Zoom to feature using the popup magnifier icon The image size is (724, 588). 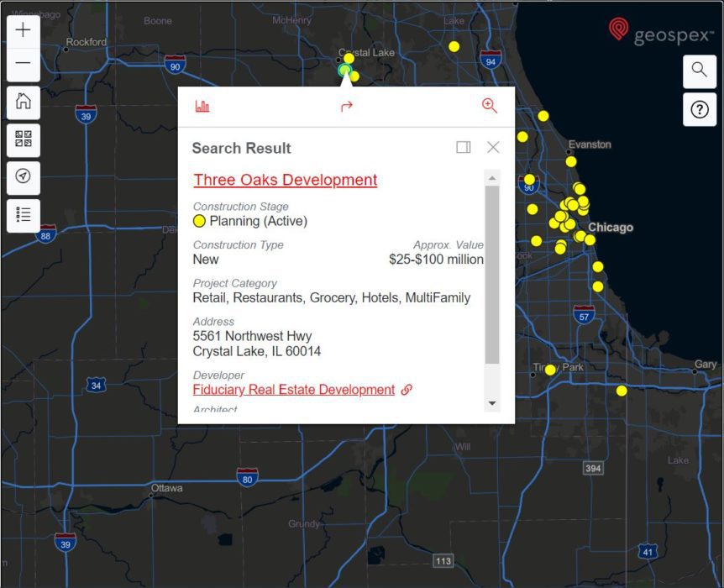point(490,107)
